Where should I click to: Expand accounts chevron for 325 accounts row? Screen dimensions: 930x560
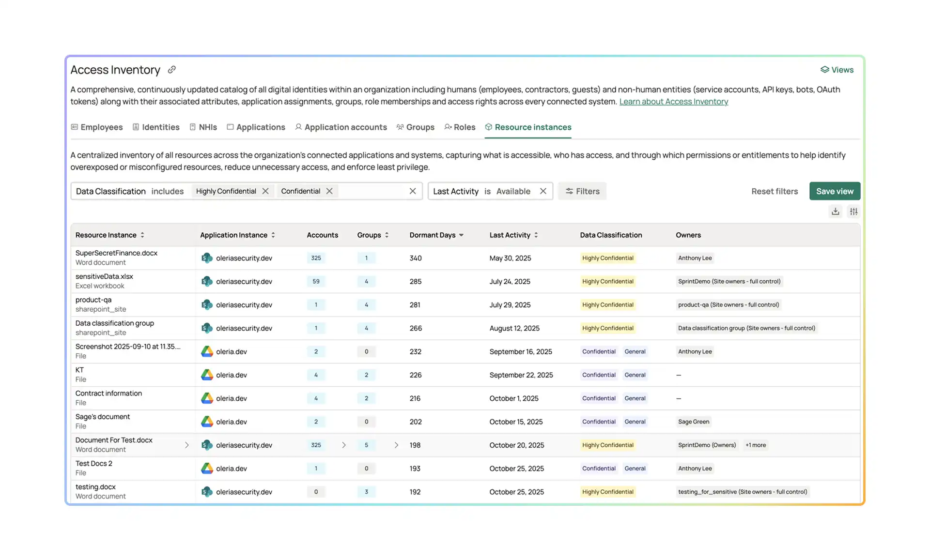344,445
